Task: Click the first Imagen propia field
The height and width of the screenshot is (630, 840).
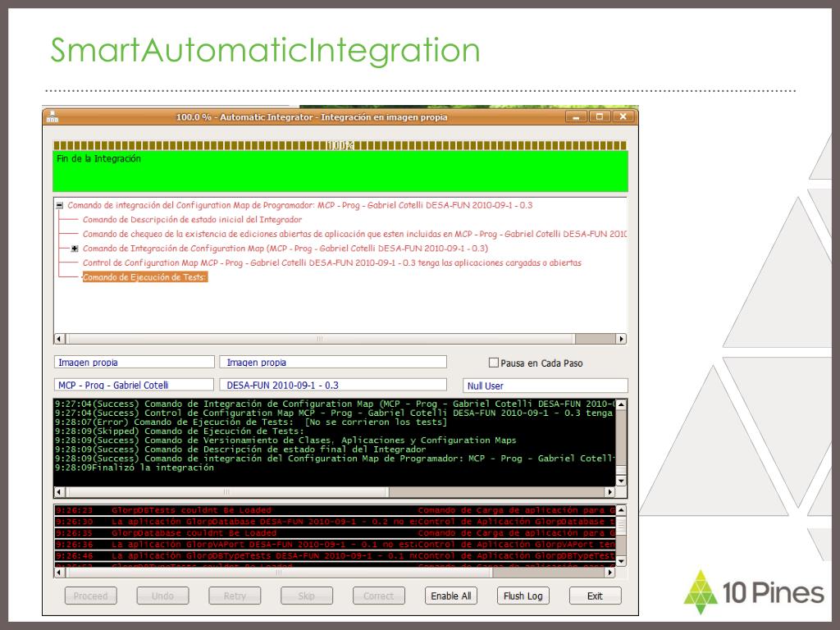Action: (x=134, y=362)
